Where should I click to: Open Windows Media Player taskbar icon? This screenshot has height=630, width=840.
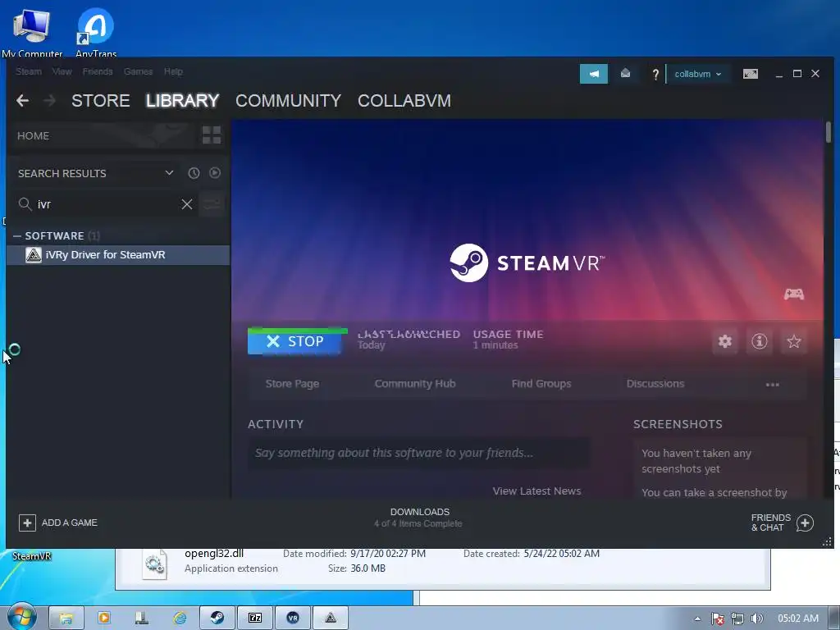104,618
